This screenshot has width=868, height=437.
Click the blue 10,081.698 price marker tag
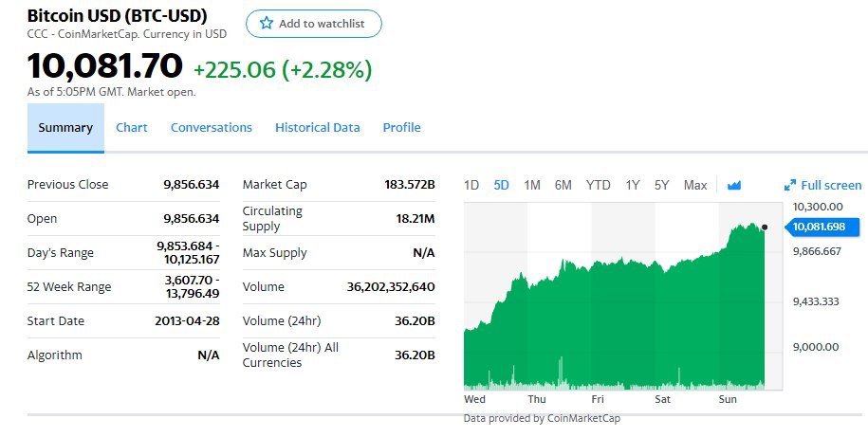(822, 227)
